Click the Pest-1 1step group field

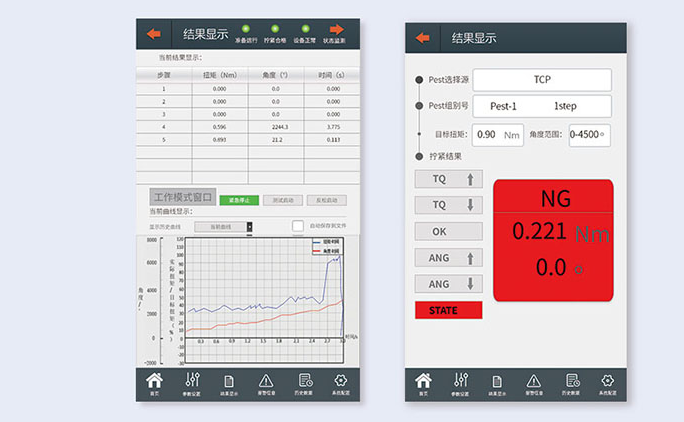[x=542, y=106]
